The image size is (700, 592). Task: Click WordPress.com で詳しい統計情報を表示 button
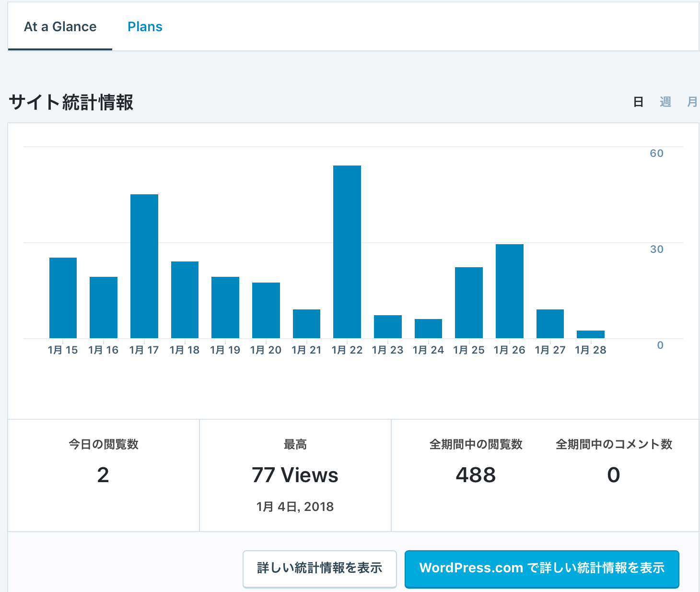(542, 568)
